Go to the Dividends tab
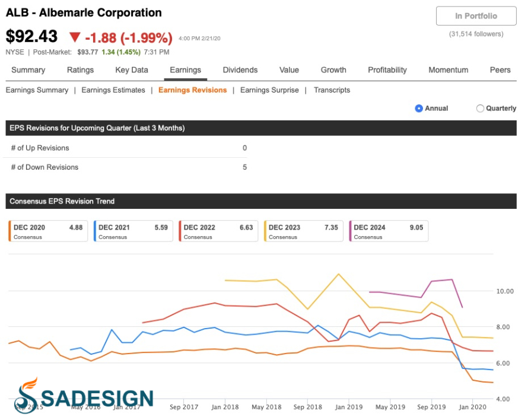Screen dimensions: 528x420 point(240,70)
